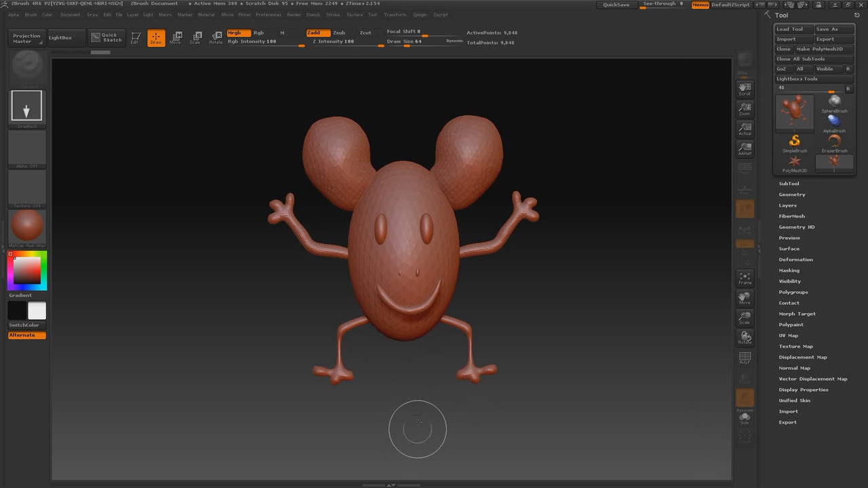868x488 pixels.
Task: Open the Render menu
Action: pos(294,14)
